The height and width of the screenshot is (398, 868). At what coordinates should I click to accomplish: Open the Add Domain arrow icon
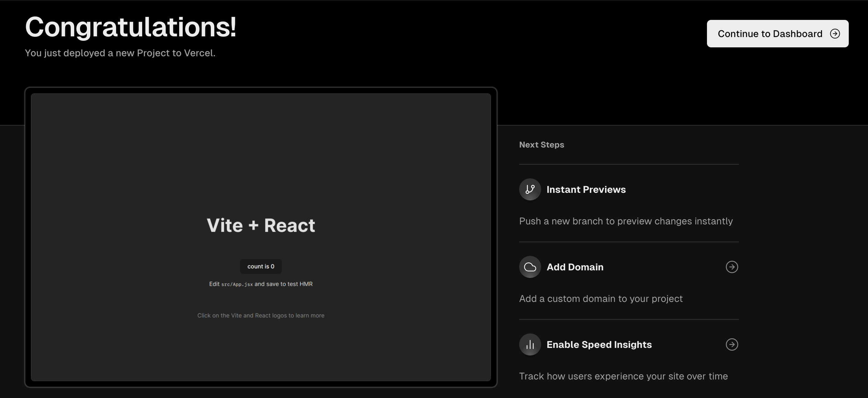click(x=732, y=267)
